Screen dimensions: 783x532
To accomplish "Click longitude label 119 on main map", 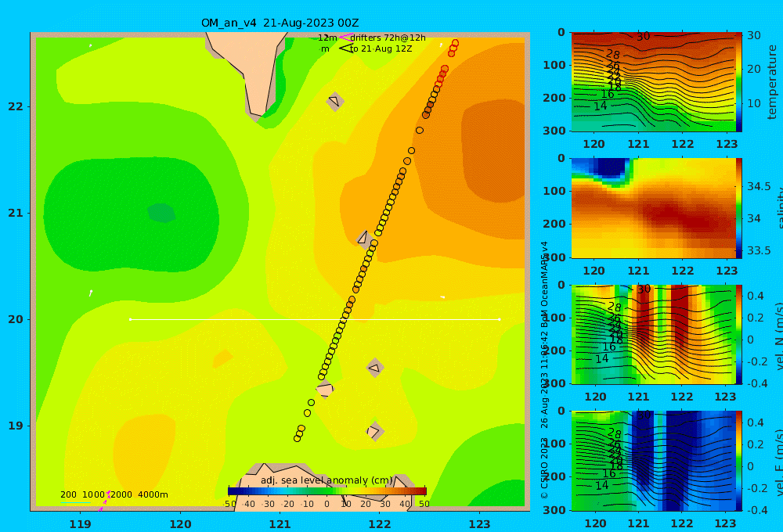I will [81, 524].
